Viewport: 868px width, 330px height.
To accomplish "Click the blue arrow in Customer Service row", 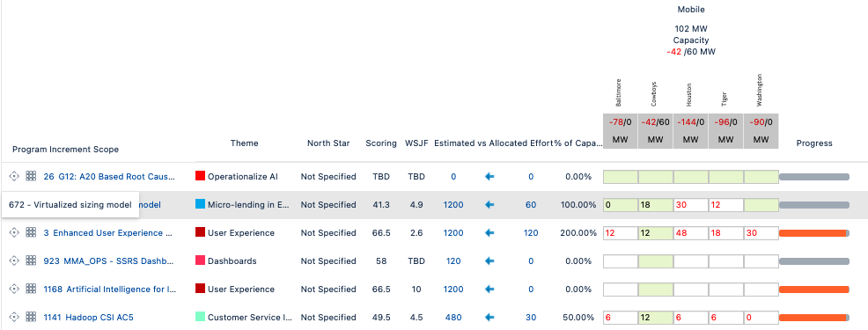I will coord(489,318).
